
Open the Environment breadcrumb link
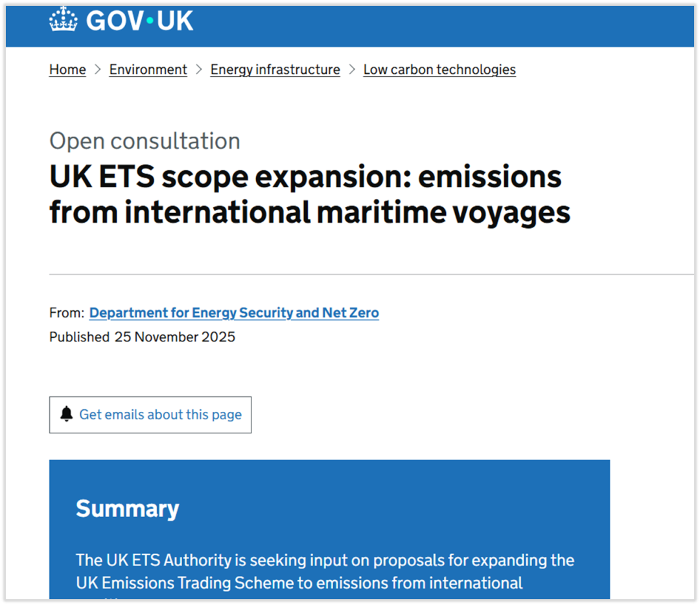148,70
